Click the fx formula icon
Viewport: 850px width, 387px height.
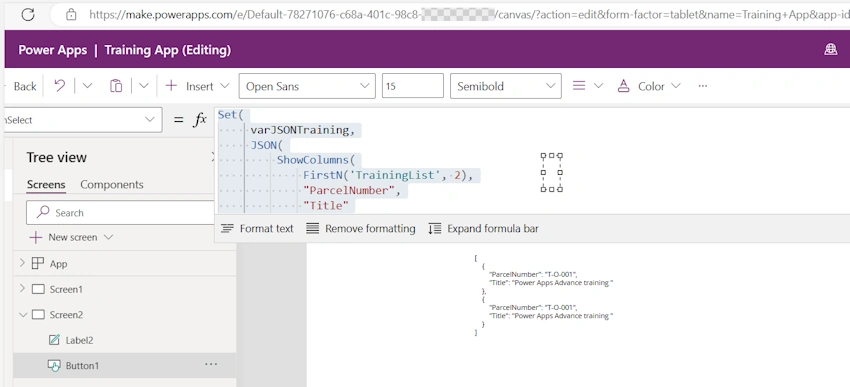coord(200,120)
